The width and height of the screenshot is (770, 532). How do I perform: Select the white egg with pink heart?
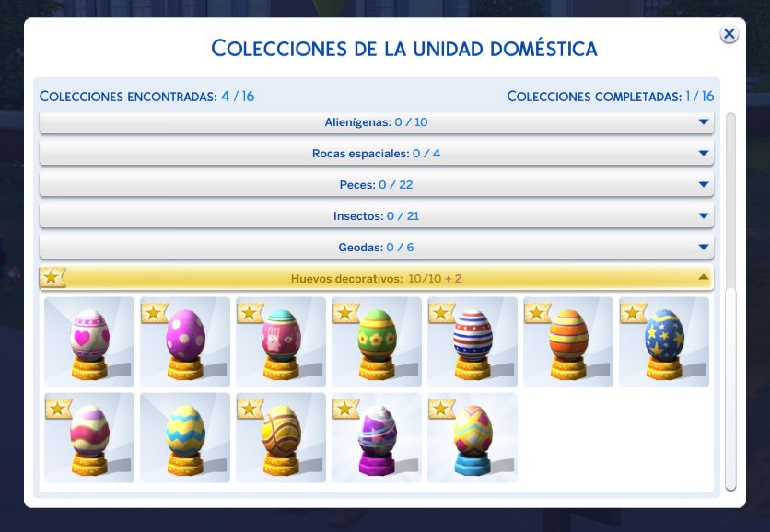click(x=89, y=341)
